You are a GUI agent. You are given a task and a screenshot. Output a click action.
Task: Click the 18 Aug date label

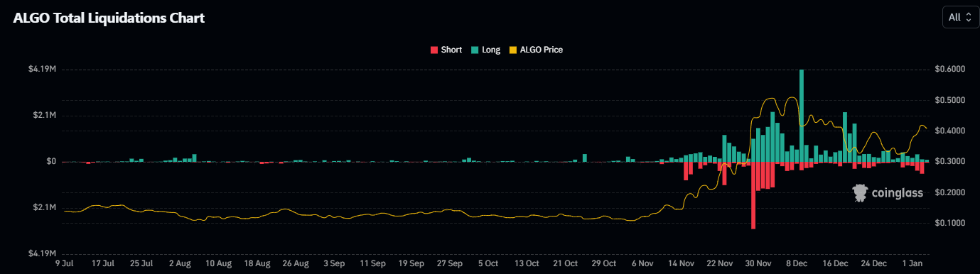(x=257, y=263)
